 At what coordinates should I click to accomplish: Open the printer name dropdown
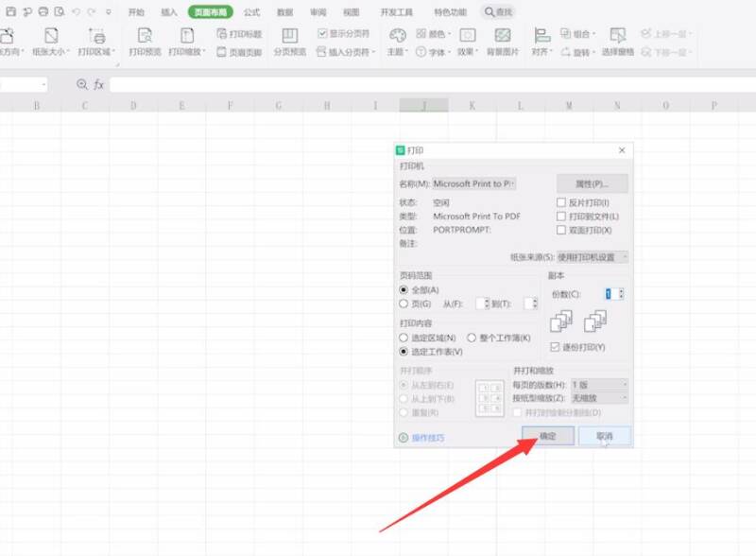click(x=474, y=183)
